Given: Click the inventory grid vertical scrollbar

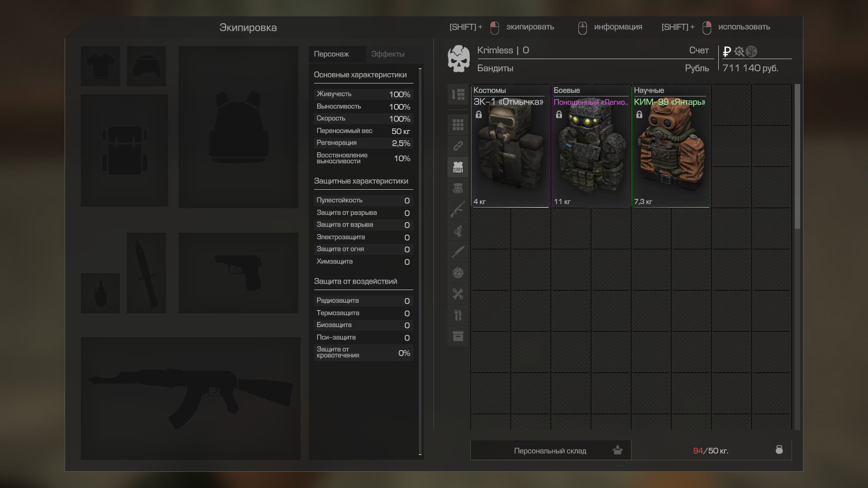Looking at the screenshot, I should pyautogui.click(x=797, y=156).
